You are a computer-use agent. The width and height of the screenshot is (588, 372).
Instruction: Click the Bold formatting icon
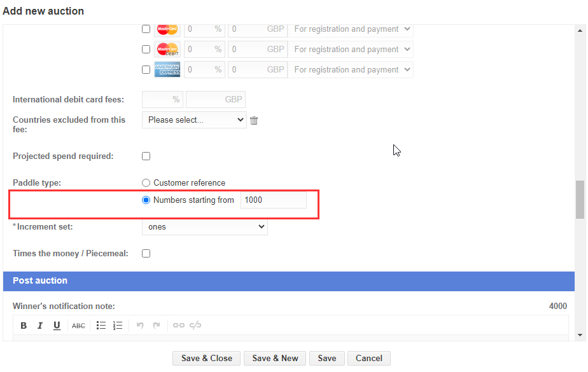click(24, 326)
